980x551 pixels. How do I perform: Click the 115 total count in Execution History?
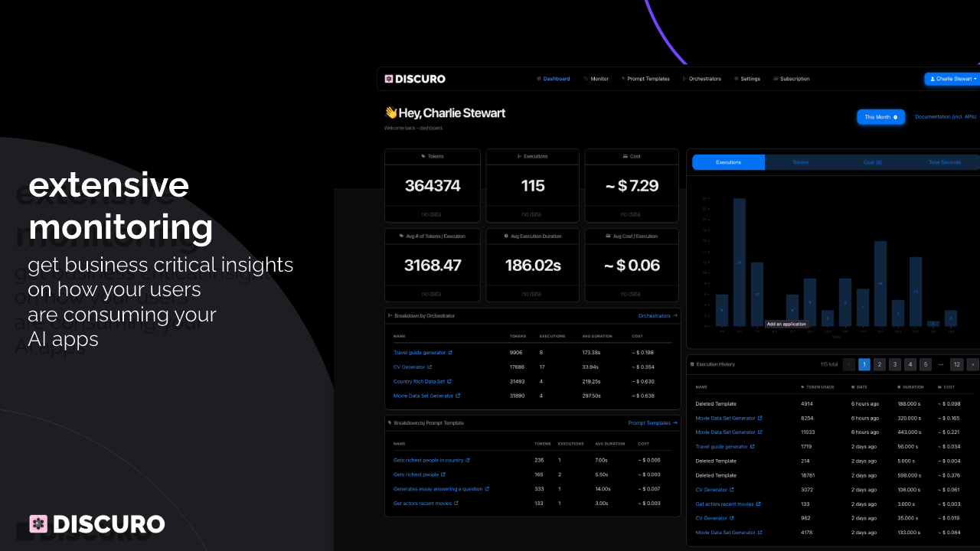pos(828,364)
